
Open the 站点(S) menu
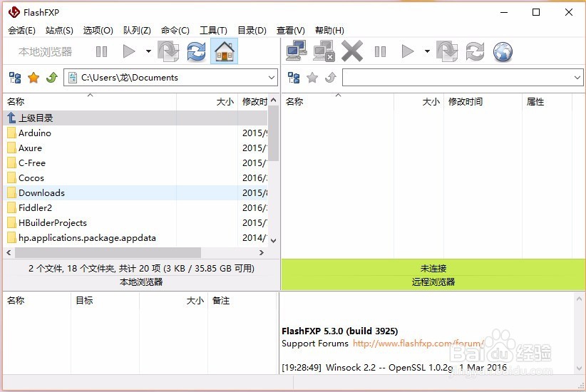pyautogui.click(x=59, y=30)
